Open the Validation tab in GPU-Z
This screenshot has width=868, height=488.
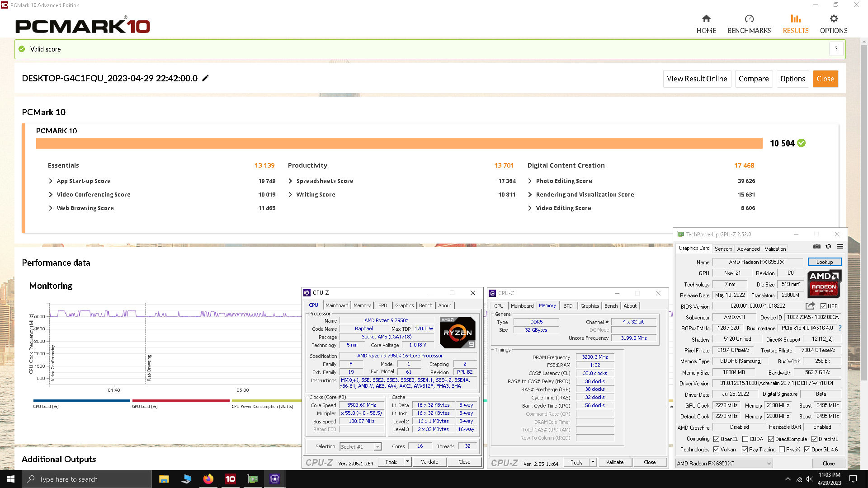coord(775,249)
